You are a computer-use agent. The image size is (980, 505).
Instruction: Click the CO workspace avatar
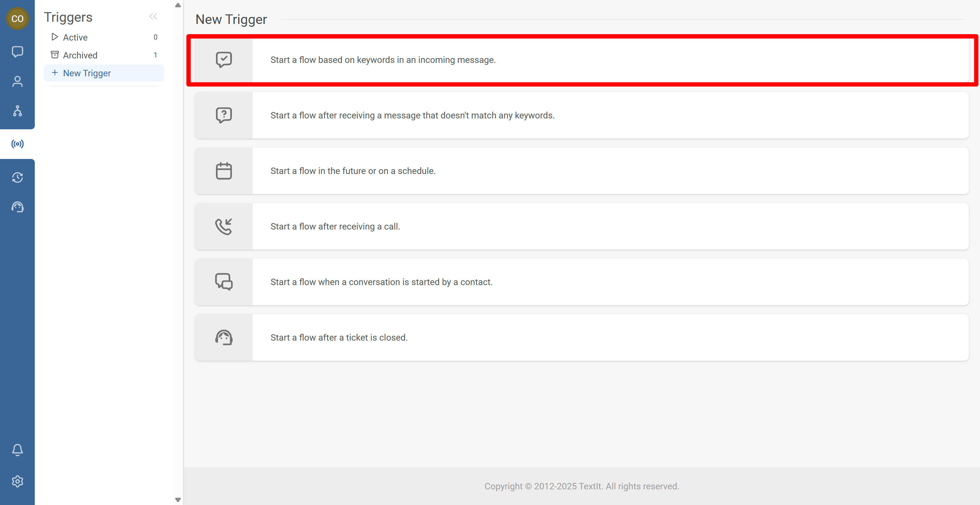[x=18, y=18]
